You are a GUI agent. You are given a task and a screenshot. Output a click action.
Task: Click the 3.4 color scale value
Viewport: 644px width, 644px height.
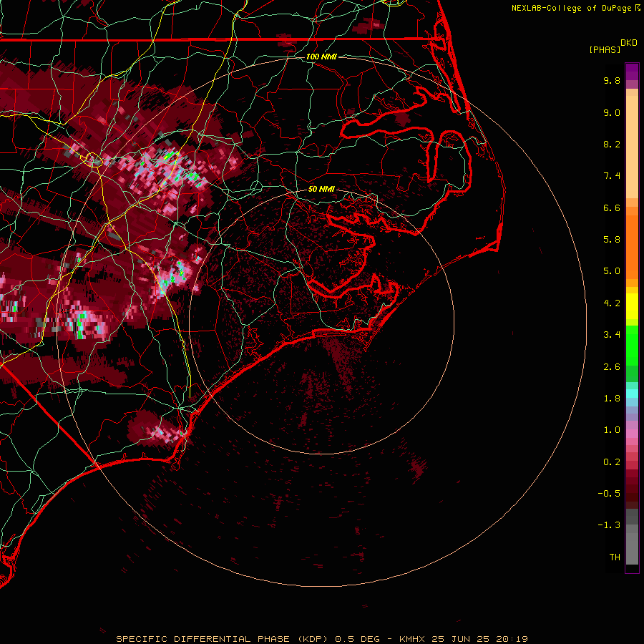612,335
